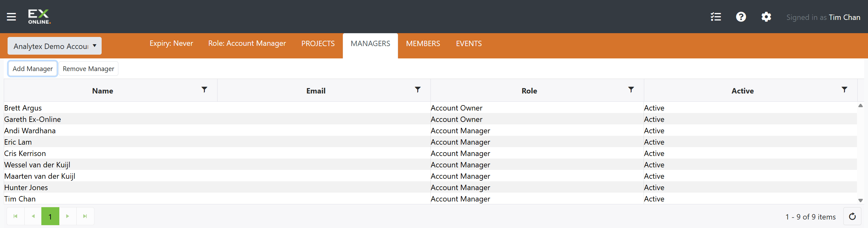Open the help question mark icon
This screenshot has height=228, width=868.
pyautogui.click(x=741, y=17)
